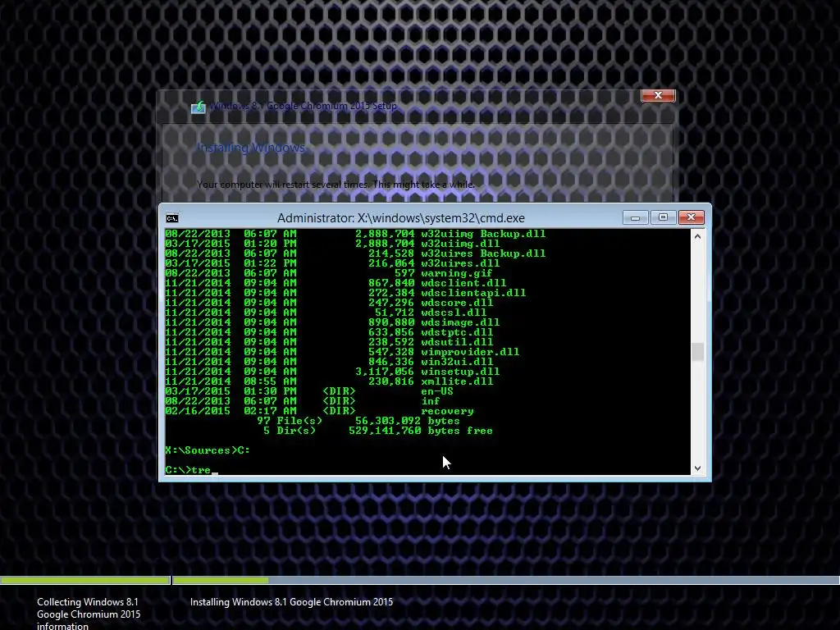Screen dimensions: 840x630
Task: Click the cmd.exe window title bar text
Action: click(400, 218)
